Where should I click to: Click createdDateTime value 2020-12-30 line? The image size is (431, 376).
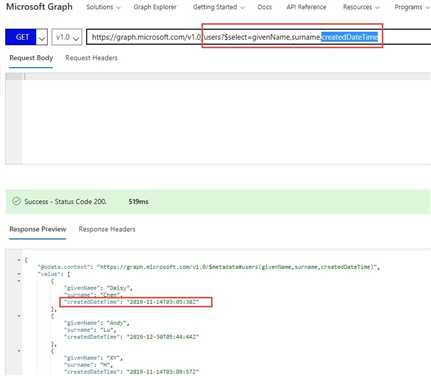tap(131, 337)
